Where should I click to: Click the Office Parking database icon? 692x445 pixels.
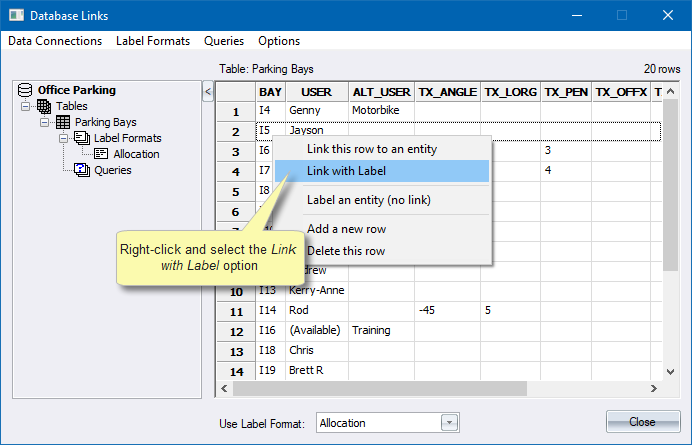click(26, 90)
